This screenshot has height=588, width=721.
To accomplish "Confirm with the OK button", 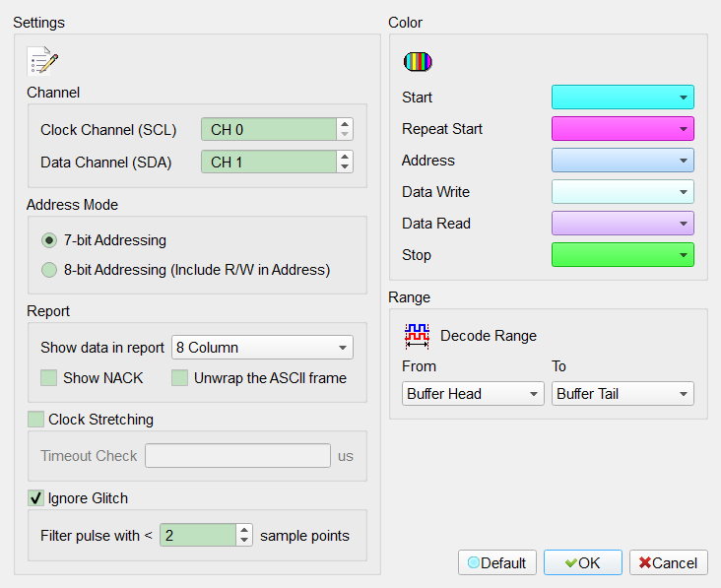I will tap(582, 562).
